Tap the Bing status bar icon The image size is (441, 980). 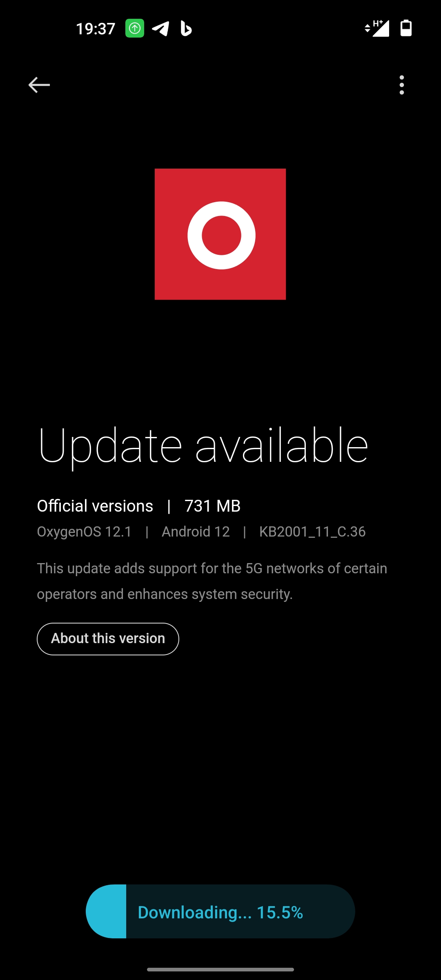point(186,29)
